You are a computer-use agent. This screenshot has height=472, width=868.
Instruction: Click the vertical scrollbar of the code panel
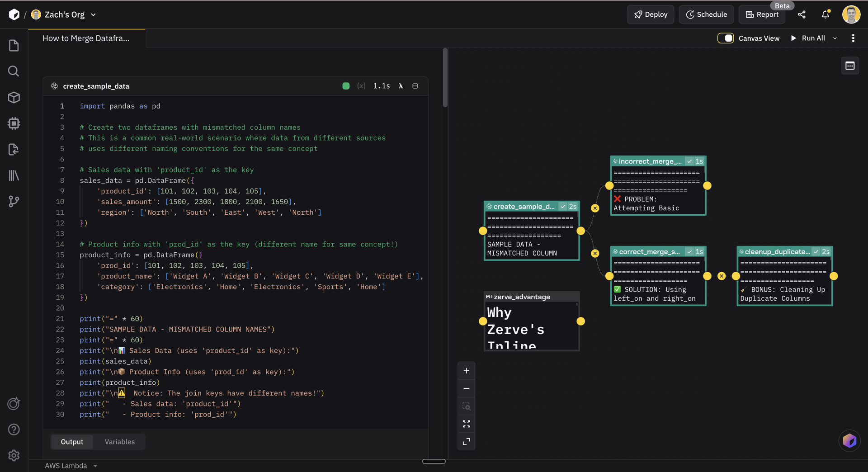pyautogui.click(x=445, y=78)
